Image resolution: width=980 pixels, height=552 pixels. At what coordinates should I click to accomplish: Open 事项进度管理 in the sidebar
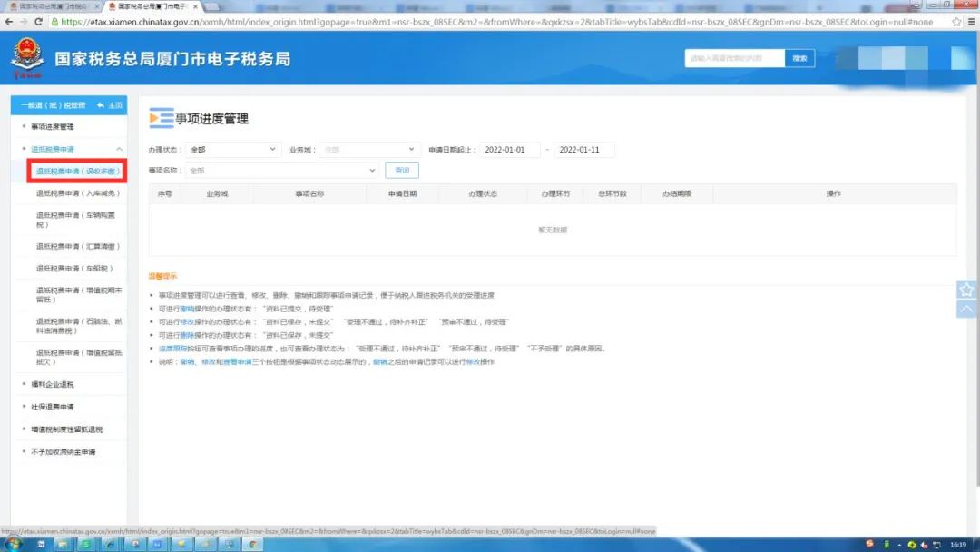[53, 127]
